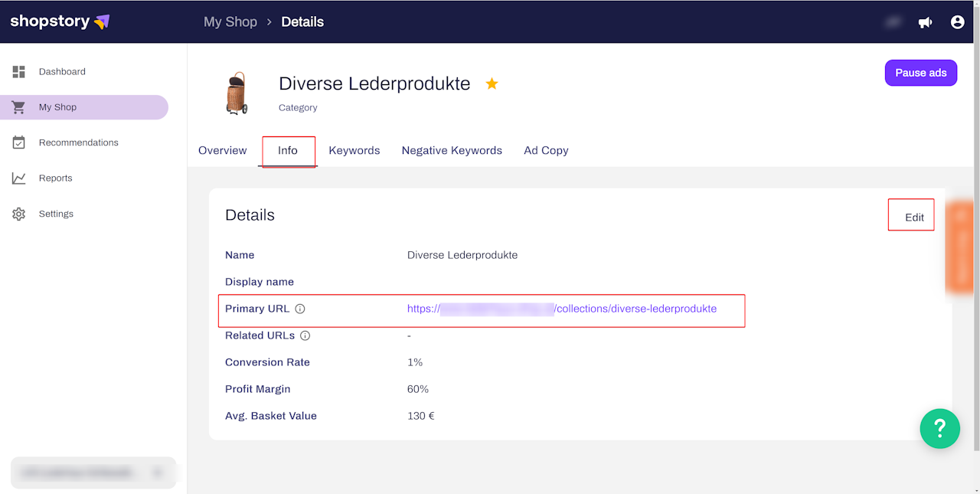Click the My Shop cart icon
This screenshot has width=980, height=494.
coord(19,107)
